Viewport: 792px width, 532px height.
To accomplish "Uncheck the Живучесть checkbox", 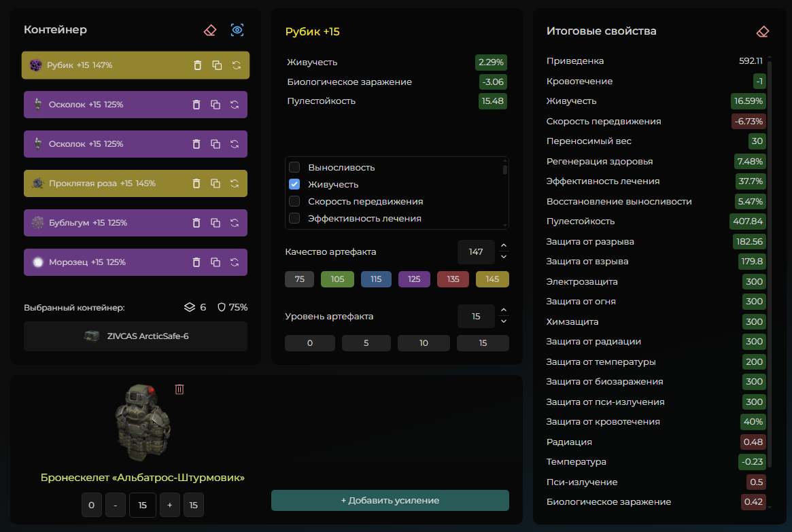I will (294, 184).
